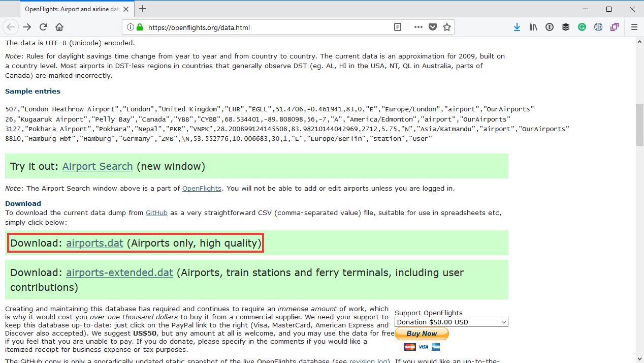Select the OpenFlights Airport and airline tab

click(x=77, y=9)
